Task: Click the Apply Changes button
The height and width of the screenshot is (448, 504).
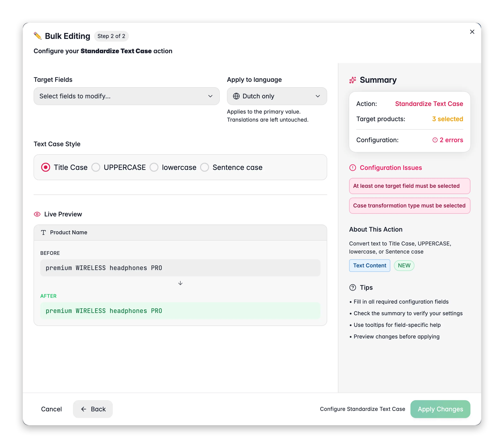Action: (440, 409)
